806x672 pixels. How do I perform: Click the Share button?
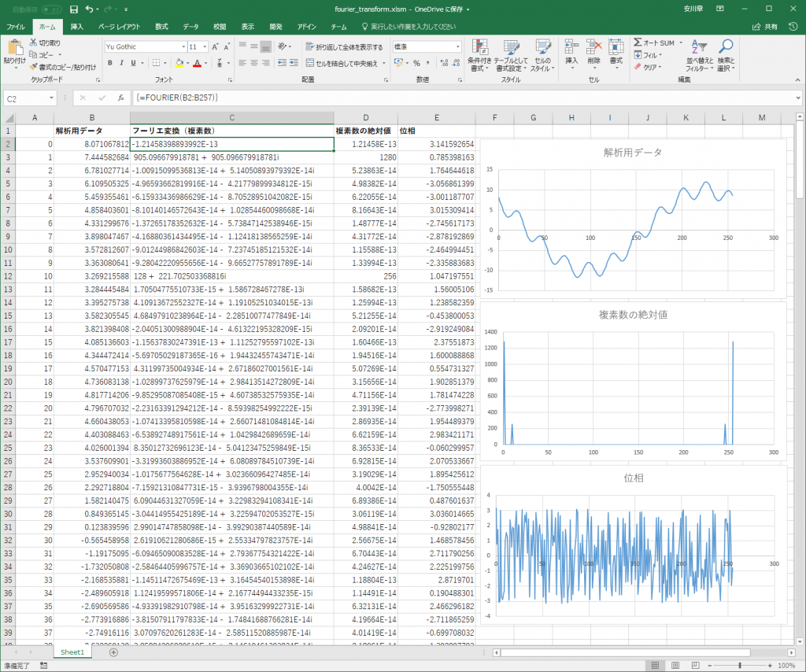point(764,27)
